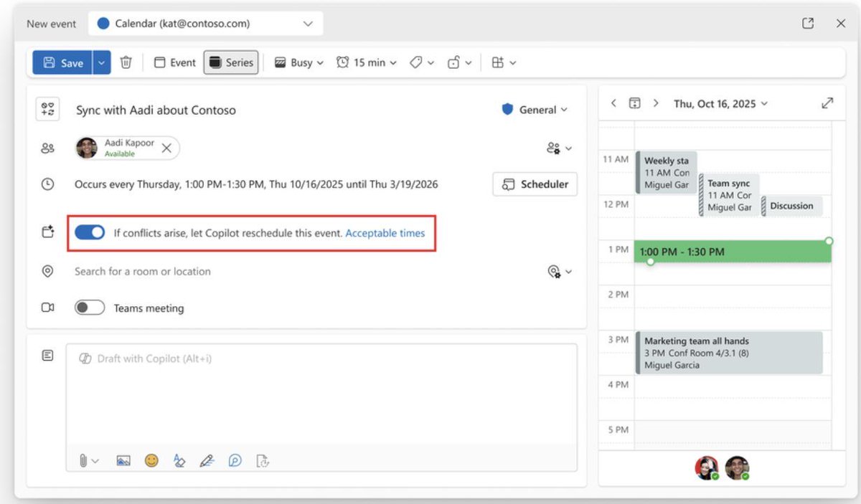Close the New event window
861x504 pixels.
[x=841, y=24]
